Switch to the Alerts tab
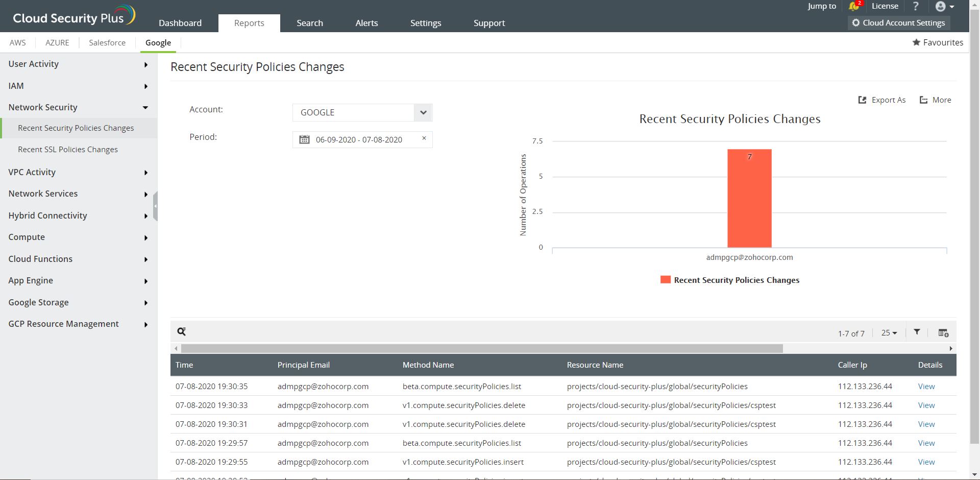The image size is (980, 480). [x=366, y=23]
